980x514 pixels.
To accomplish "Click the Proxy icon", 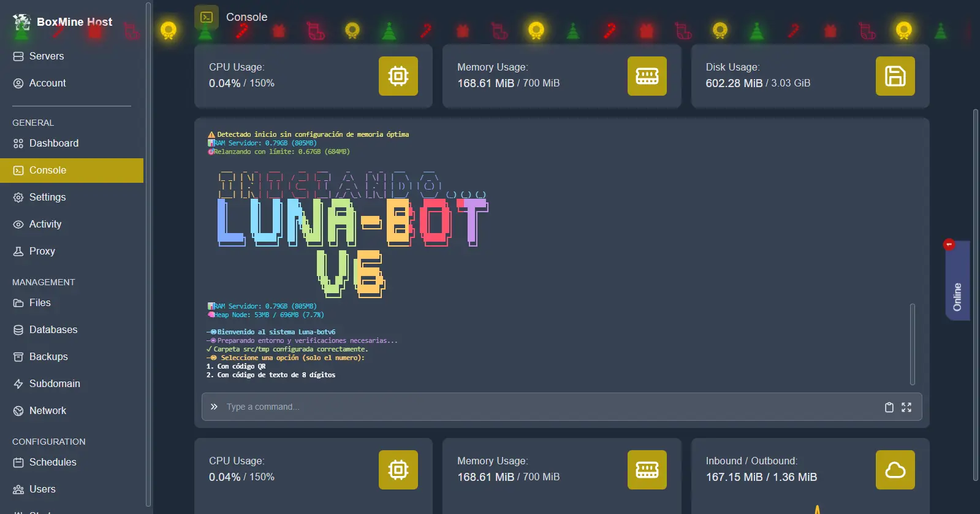I will pyautogui.click(x=18, y=251).
